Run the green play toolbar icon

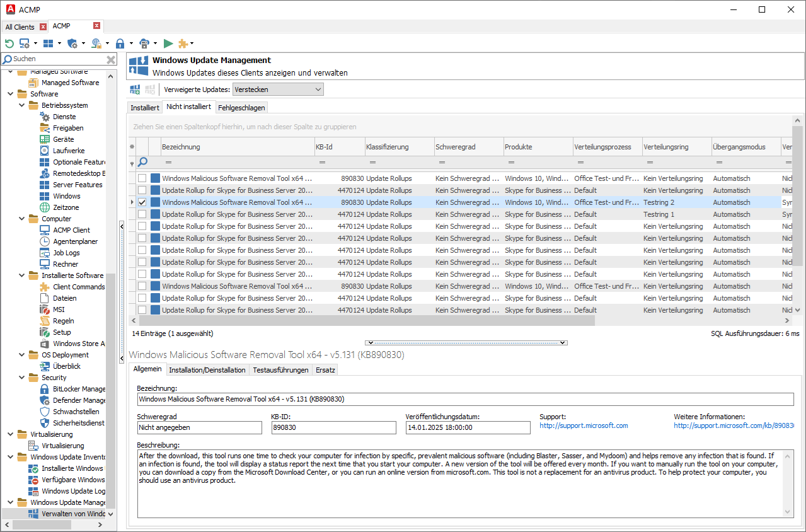pos(168,43)
